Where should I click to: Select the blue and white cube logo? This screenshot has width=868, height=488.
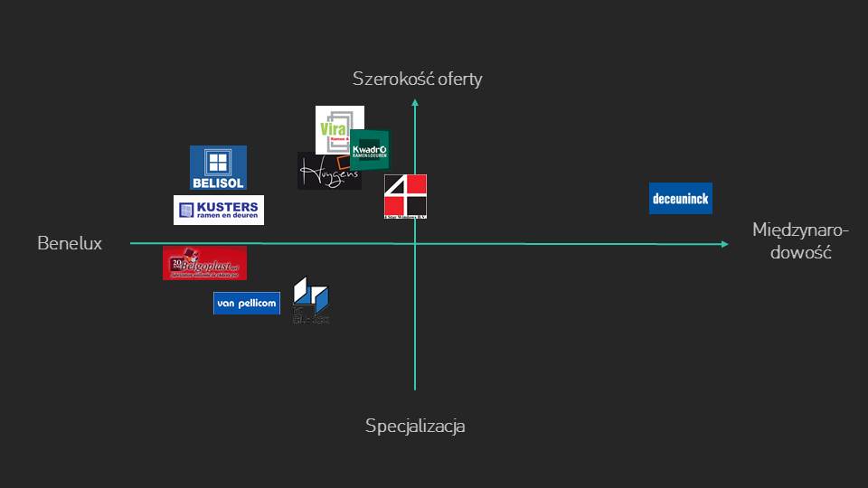click(x=311, y=300)
